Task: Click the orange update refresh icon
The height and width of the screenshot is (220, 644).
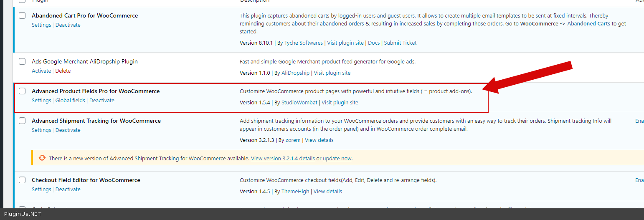Action: tap(42, 158)
